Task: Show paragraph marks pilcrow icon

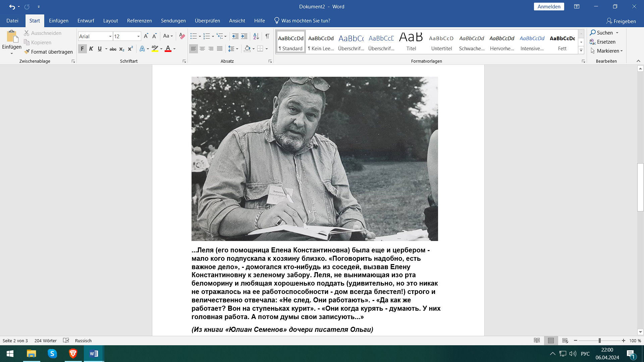Action: [267, 36]
